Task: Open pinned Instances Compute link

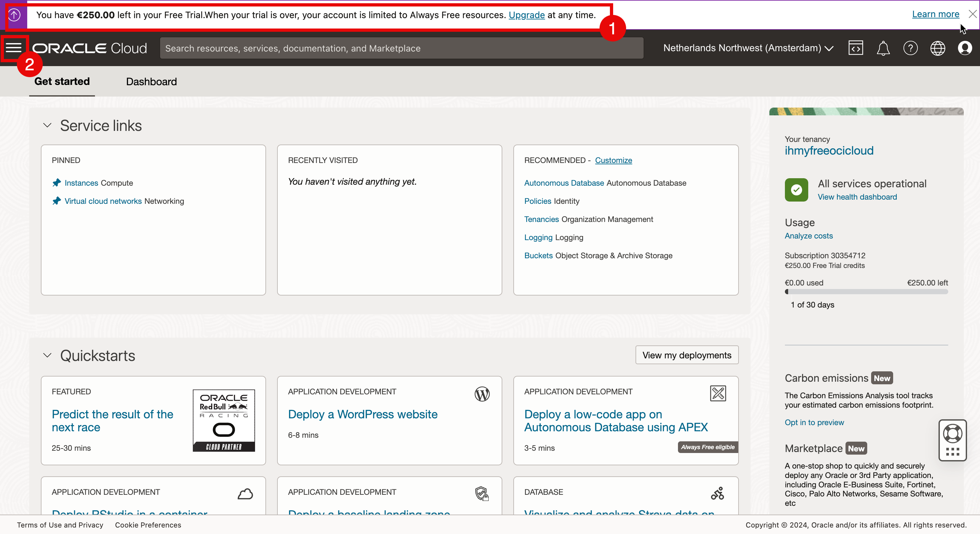Action: tap(81, 183)
